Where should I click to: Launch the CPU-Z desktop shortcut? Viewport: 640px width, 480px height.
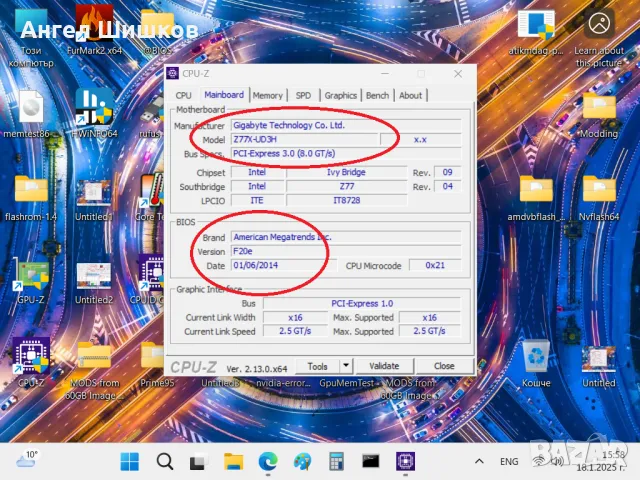[31, 361]
